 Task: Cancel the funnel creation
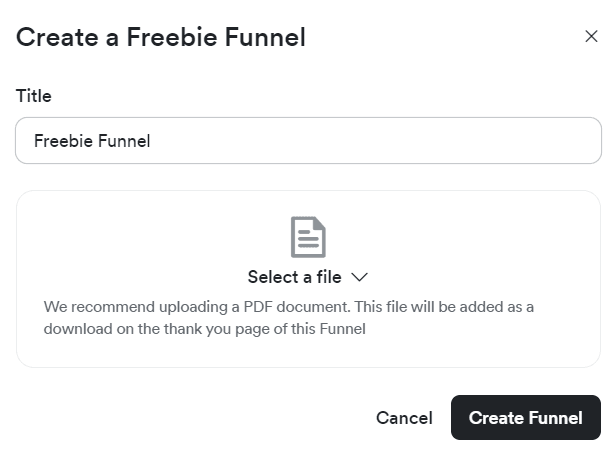click(404, 418)
